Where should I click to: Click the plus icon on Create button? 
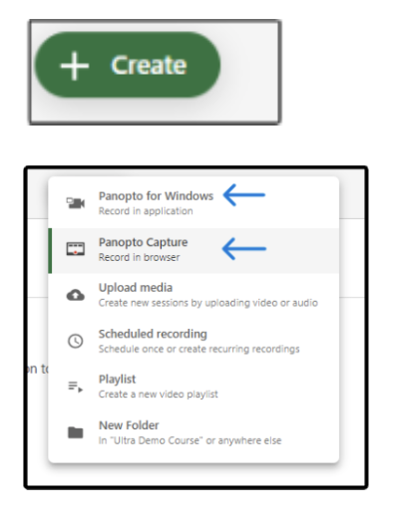click(75, 66)
